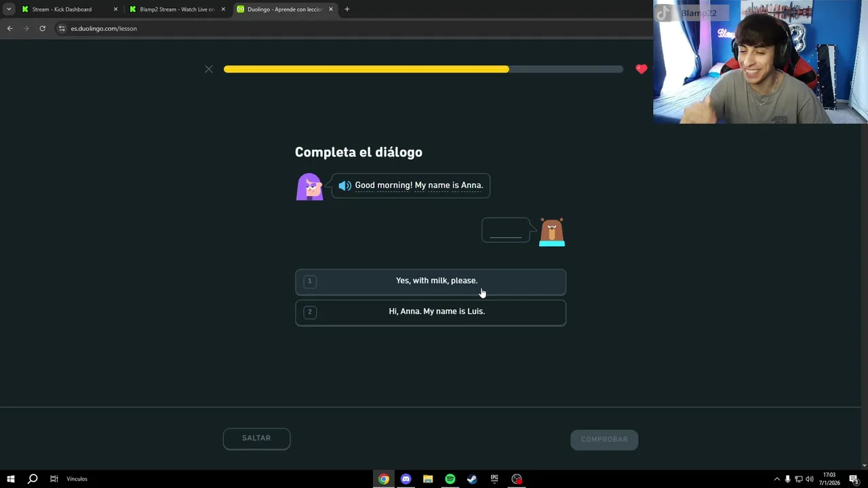The width and height of the screenshot is (868, 488).
Task: Open the red circular app taskbar icon
Action: [517, 479]
